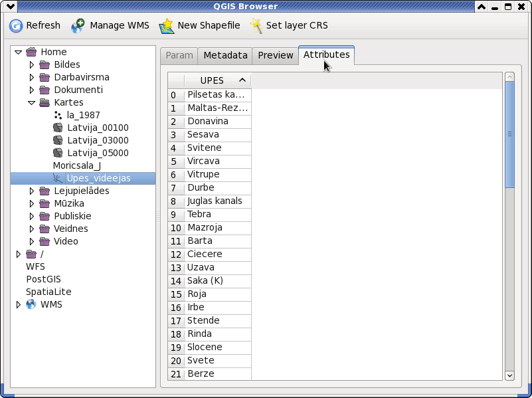Click the WMS globe icon in tree

[31, 304]
